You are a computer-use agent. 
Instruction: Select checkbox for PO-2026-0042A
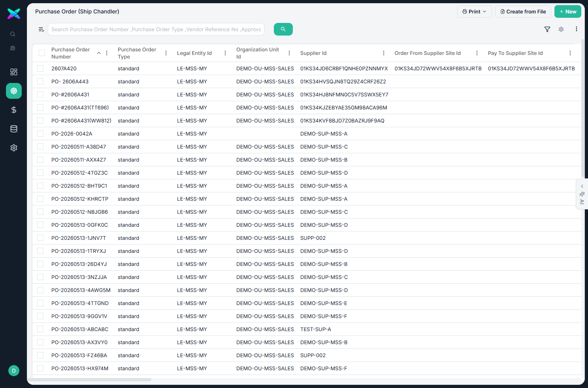click(x=40, y=134)
